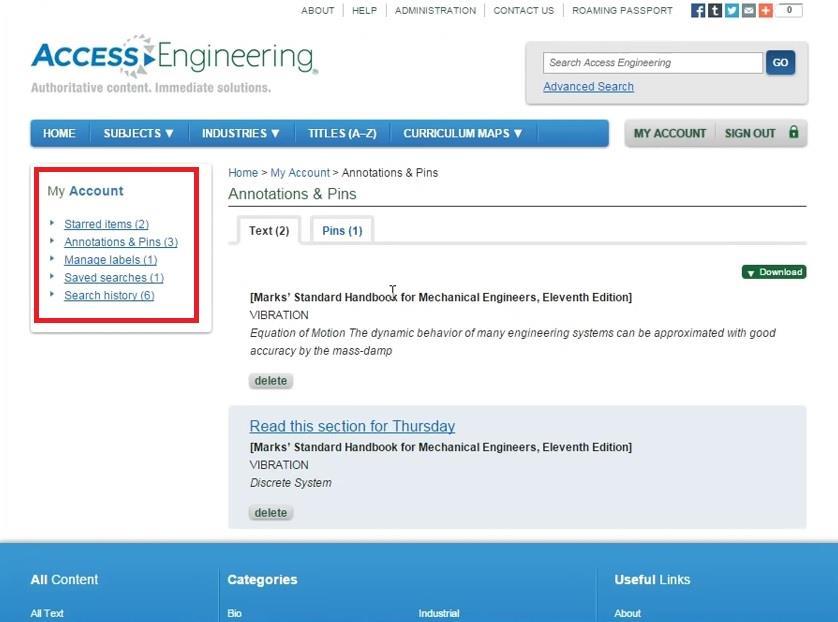Click the share count box
Image resolution: width=838 pixels, height=622 pixels.
789,10
